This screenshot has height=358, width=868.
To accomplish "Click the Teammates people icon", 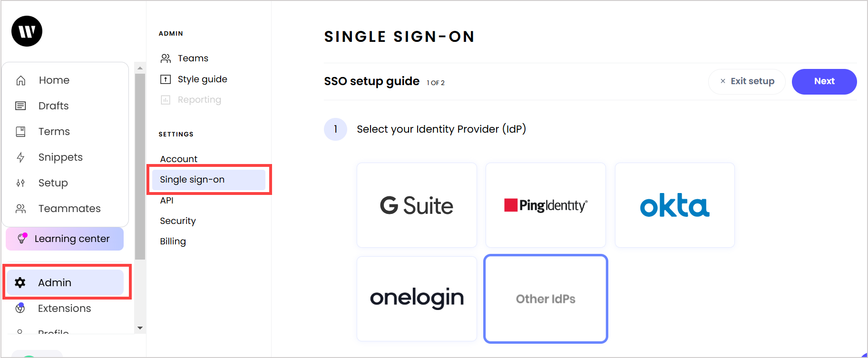I will (x=20, y=209).
